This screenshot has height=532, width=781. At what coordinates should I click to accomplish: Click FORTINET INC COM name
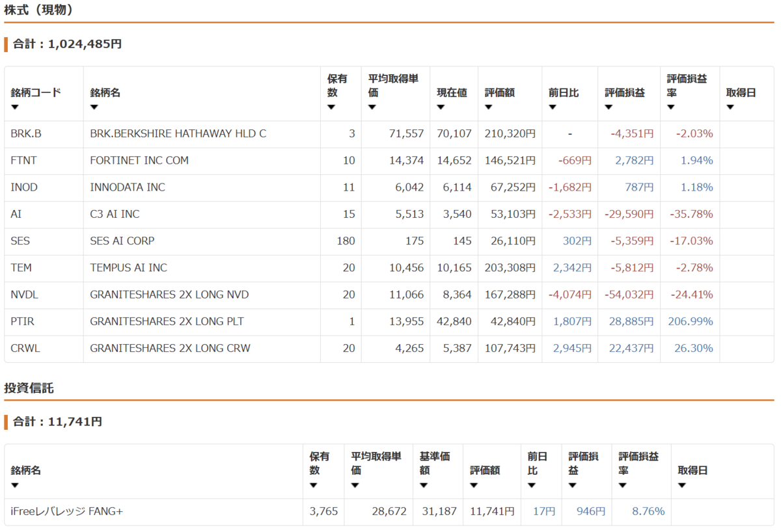139,160
